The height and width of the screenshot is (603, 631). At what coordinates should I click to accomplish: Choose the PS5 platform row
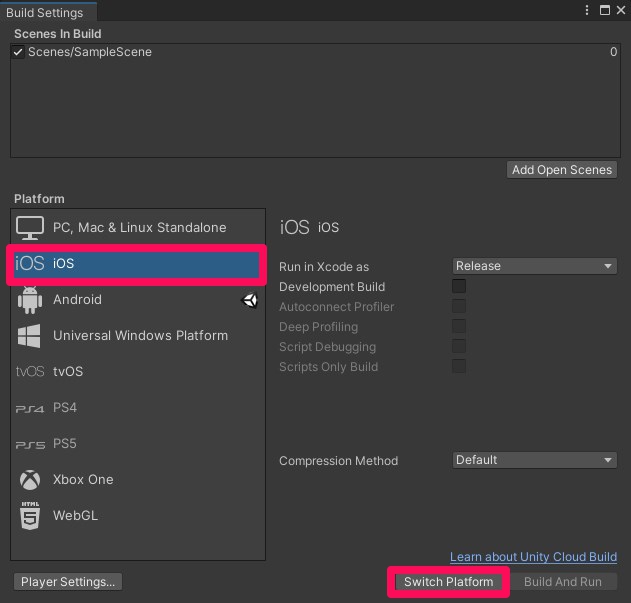point(138,444)
